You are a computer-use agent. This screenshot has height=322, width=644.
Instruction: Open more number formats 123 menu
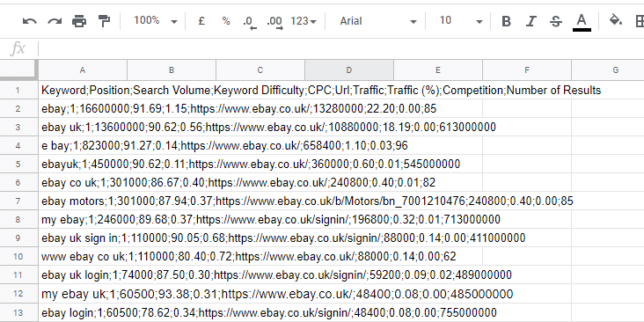304,21
